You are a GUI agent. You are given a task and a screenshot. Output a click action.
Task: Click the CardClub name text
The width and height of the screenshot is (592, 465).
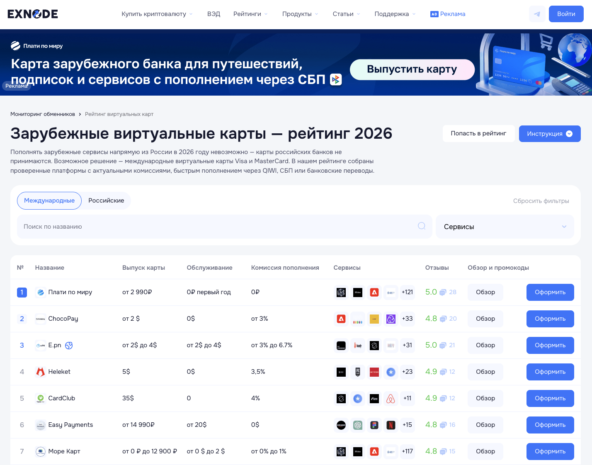coord(62,398)
